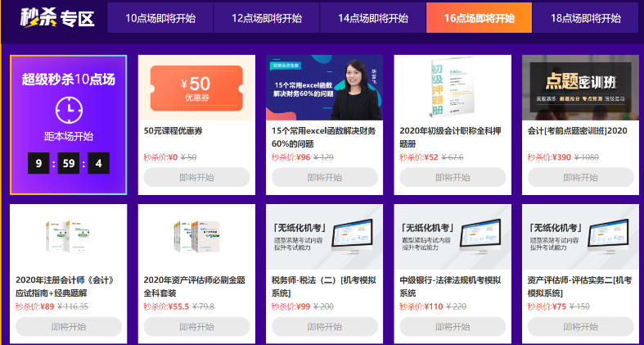Click the struck-through ¥1080 original price
The width and height of the screenshot is (644, 345).
[x=587, y=157]
